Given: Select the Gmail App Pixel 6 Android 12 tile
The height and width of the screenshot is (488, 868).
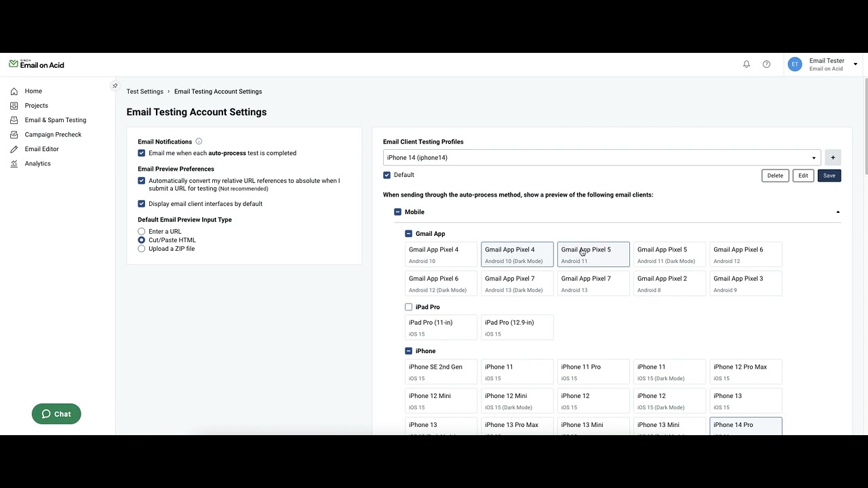Looking at the screenshot, I should tap(745, 254).
